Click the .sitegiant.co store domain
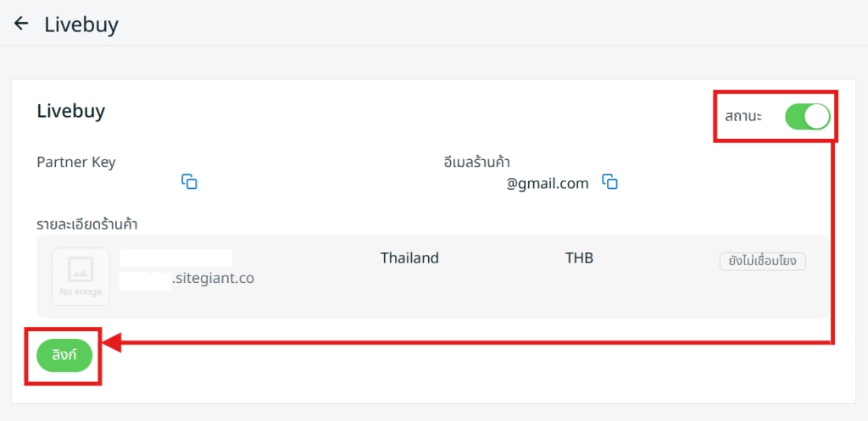Image resolution: width=868 pixels, height=421 pixels. point(213,277)
